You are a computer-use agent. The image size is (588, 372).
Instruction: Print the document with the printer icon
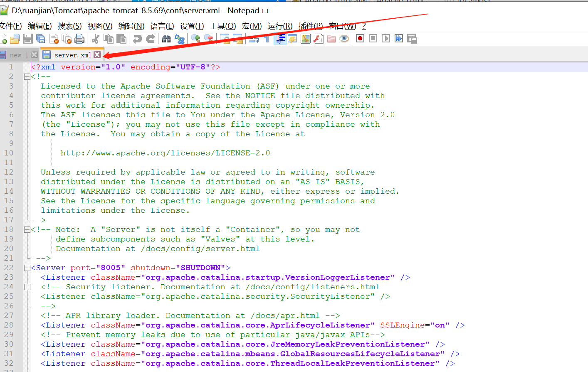[79, 39]
